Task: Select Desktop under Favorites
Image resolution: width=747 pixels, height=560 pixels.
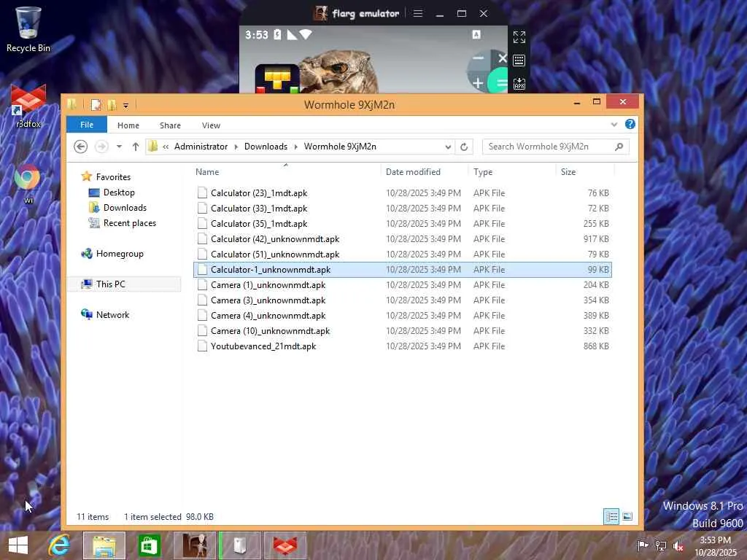Action: point(119,192)
